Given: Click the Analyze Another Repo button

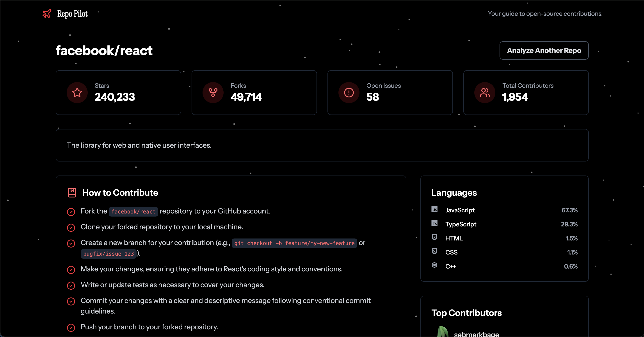Looking at the screenshot, I should click(544, 50).
